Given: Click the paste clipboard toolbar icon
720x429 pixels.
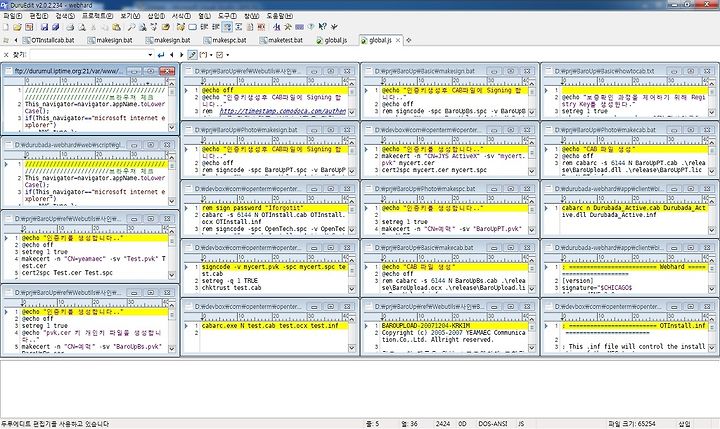Looking at the screenshot, I should tap(116, 27).
